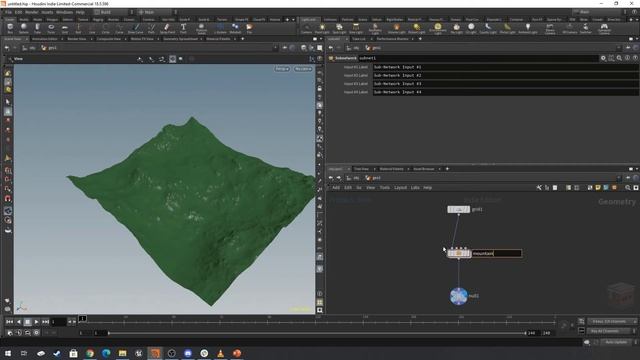
Task: Switch to the Animation Editor tab
Action: pos(44,39)
